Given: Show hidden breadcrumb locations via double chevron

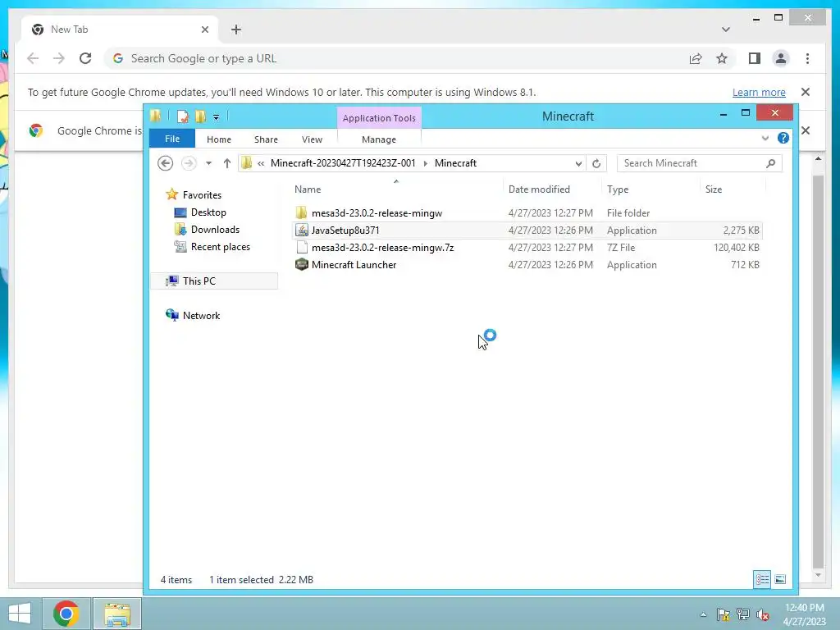Looking at the screenshot, I should pos(261,163).
